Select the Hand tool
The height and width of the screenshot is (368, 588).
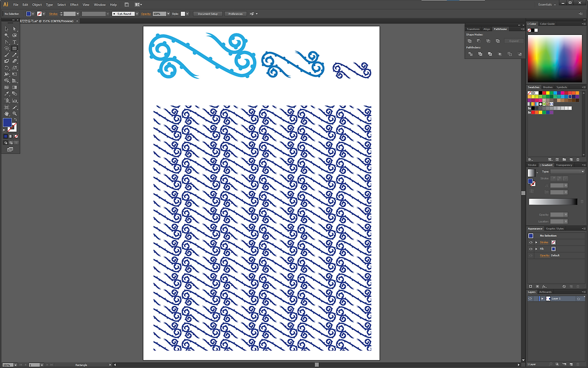(x=6, y=113)
